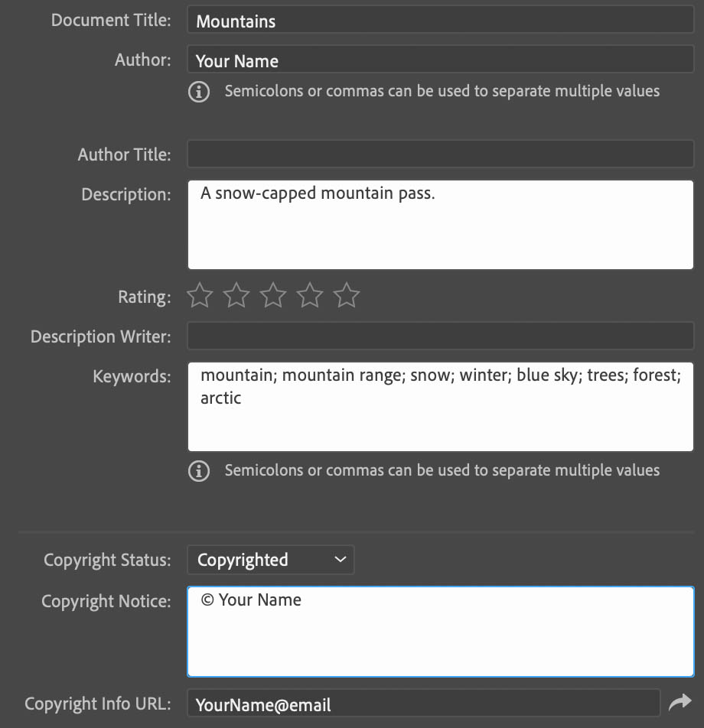Change the copyright status selection
The height and width of the screenshot is (728, 704).
pos(270,559)
